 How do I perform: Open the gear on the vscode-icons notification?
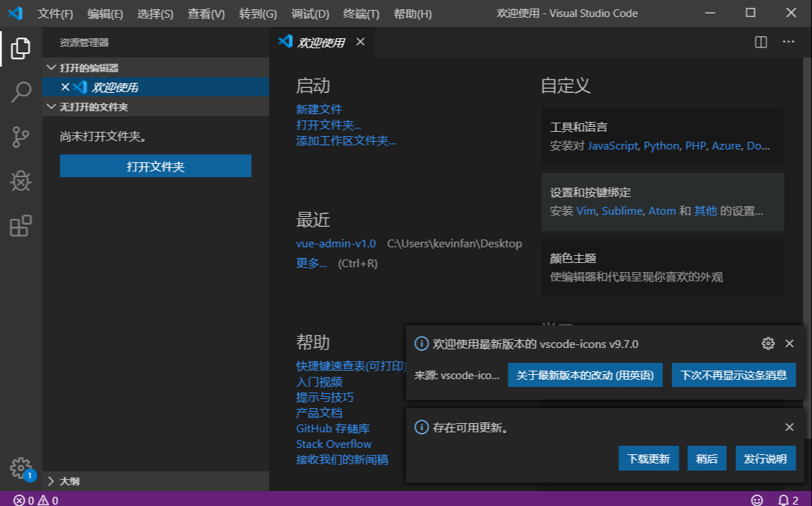pos(767,343)
